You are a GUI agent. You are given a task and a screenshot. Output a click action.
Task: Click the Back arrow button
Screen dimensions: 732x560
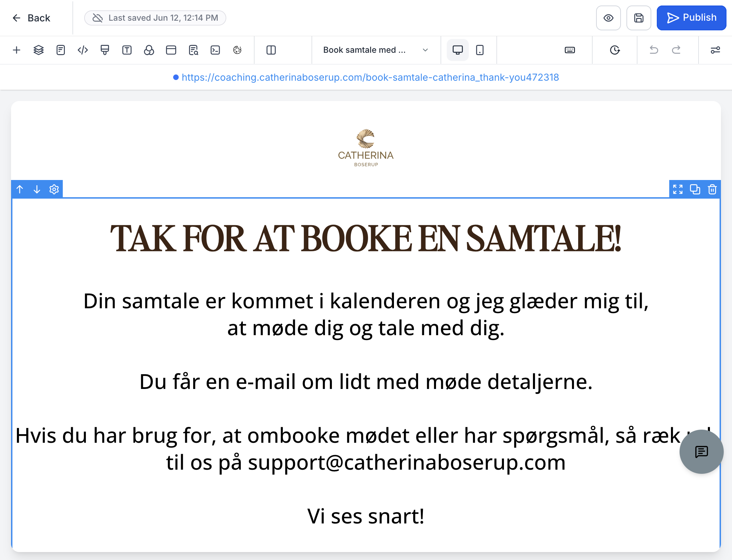tap(31, 18)
